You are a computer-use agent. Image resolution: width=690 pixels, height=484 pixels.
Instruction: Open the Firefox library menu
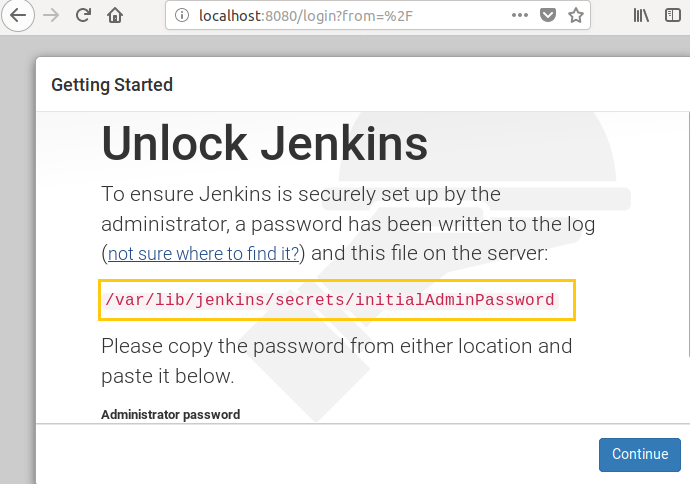coord(641,16)
